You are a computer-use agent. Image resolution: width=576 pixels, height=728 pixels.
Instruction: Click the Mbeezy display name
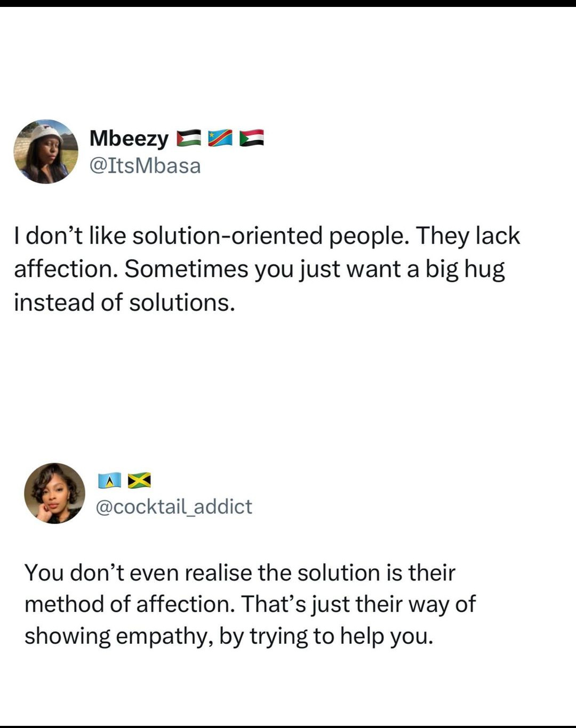(129, 139)
